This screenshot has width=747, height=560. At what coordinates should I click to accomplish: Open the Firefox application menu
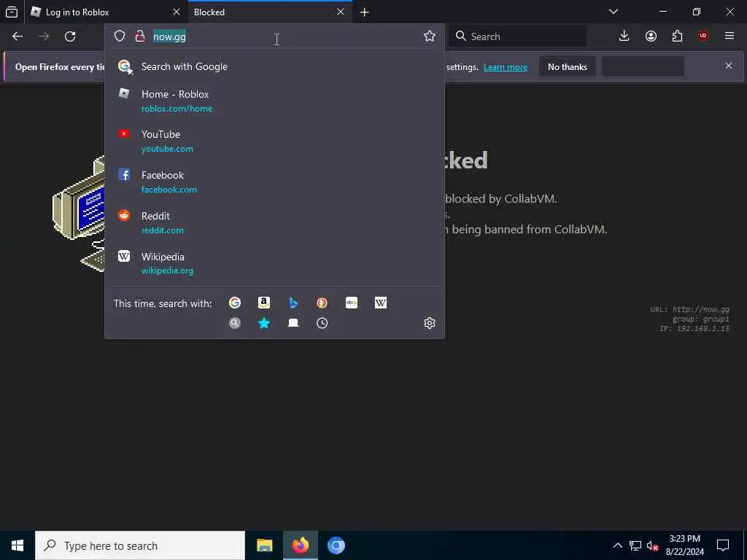(x=729, y=36)
